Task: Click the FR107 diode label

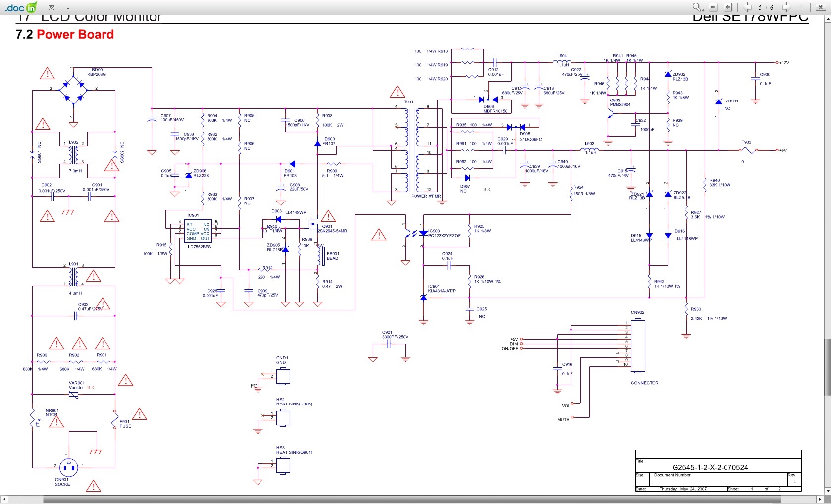Action: point(329,144)
